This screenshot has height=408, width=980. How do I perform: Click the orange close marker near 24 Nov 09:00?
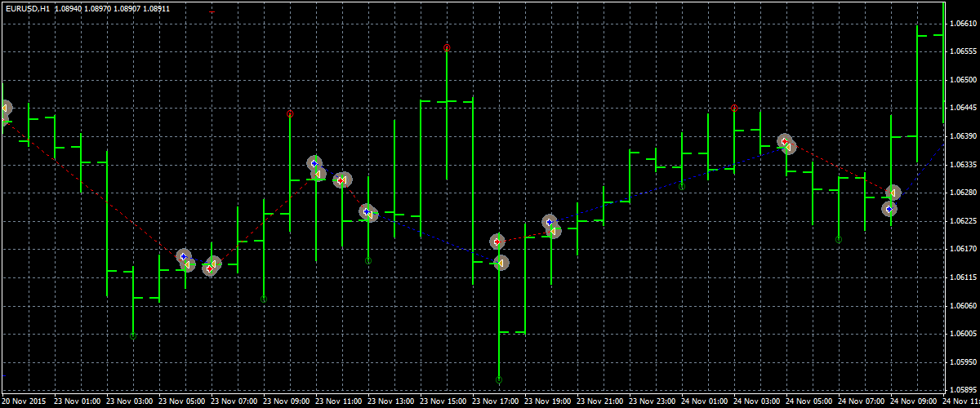893,193
